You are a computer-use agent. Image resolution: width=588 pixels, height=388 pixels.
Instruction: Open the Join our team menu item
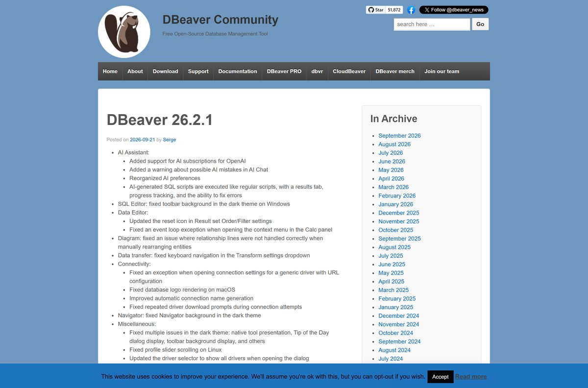point(442,72)
